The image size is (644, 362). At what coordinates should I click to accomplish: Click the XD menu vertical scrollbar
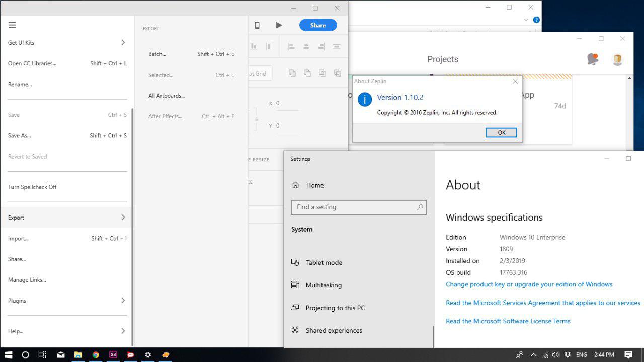(133, 227)
